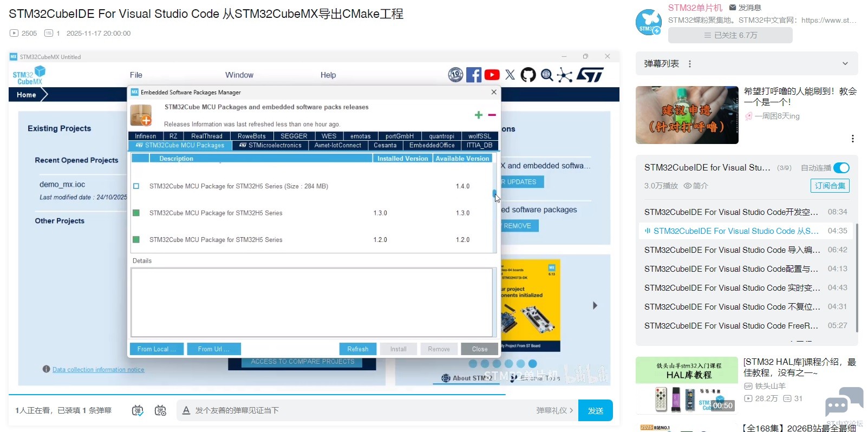Click the package box icon in manager dialog
Viewport: 868px width, 432px height.
(141, 115)
